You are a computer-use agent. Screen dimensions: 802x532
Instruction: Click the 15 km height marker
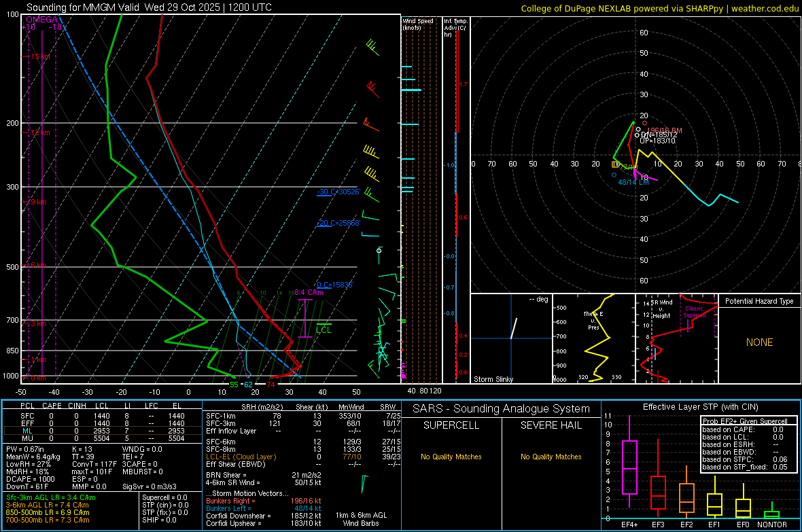pos(40,57)
